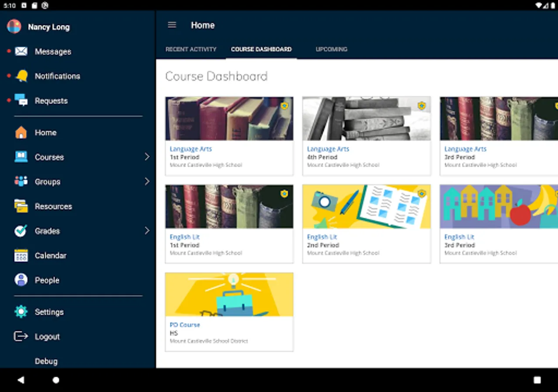This screenshot has width=558, height=392.
Task: Switch to the Recent Activity tab
Action: click(x=191, y=49)
